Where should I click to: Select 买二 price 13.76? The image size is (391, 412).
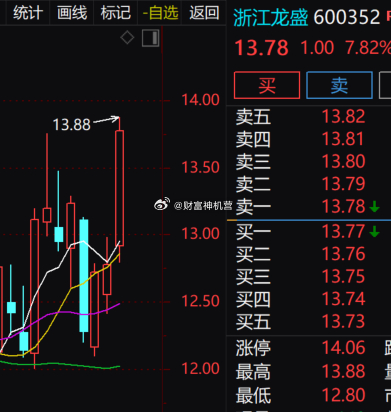coord(343,254)
